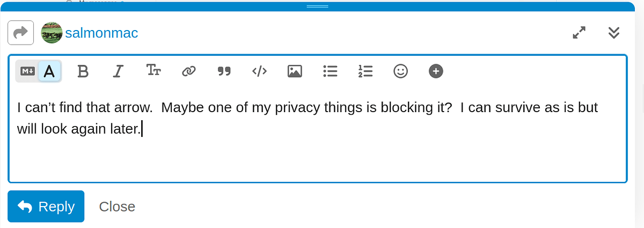Upload an image using the picture icon
The height and width of the screenshot is (228, 644).
point(295,71)
